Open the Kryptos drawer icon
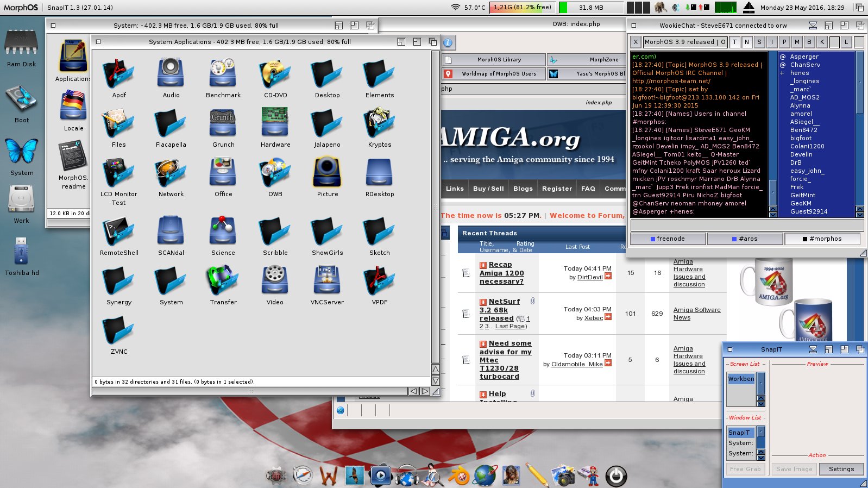Viewport: 868px width, 488px height. pyautogui.click(x=379, y=123)
